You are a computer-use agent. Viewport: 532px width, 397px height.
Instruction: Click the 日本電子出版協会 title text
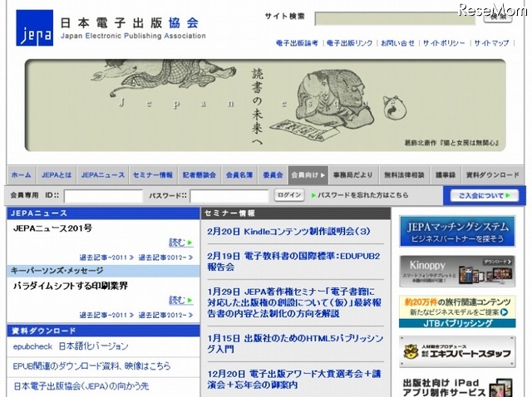[x=130, y=23]
